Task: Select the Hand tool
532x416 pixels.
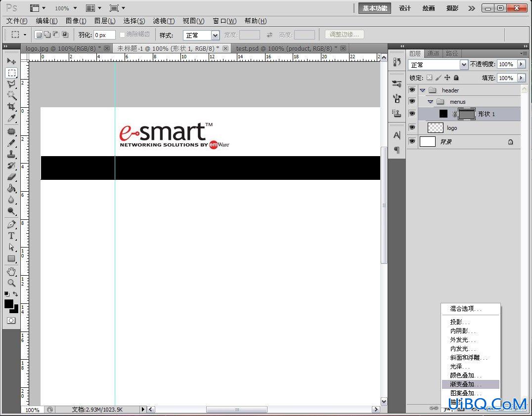Action: (11, 272)
